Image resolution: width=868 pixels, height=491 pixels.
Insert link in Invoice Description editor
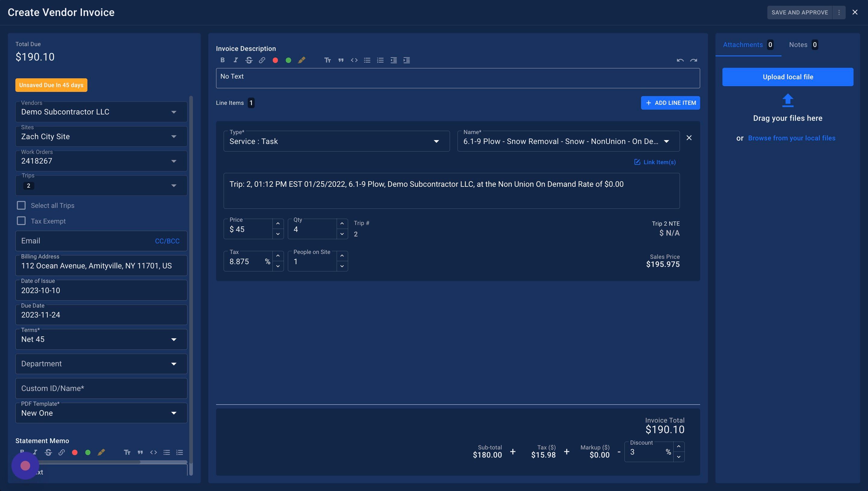click(x=262, y=60)
